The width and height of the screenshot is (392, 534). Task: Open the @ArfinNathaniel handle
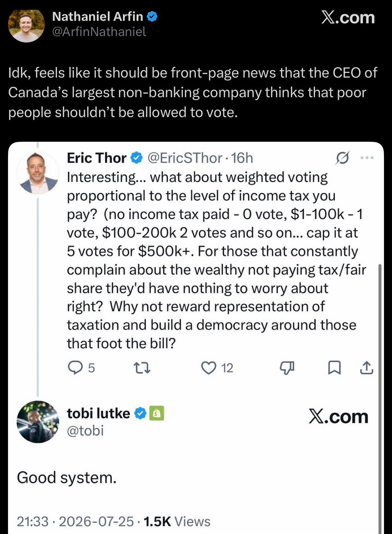99,32
